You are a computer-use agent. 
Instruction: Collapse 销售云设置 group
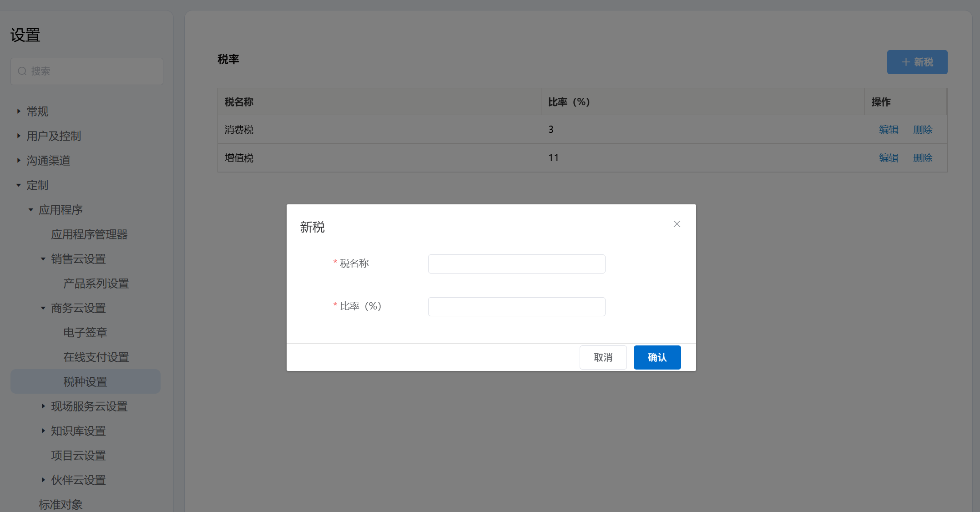pos(43,259)
